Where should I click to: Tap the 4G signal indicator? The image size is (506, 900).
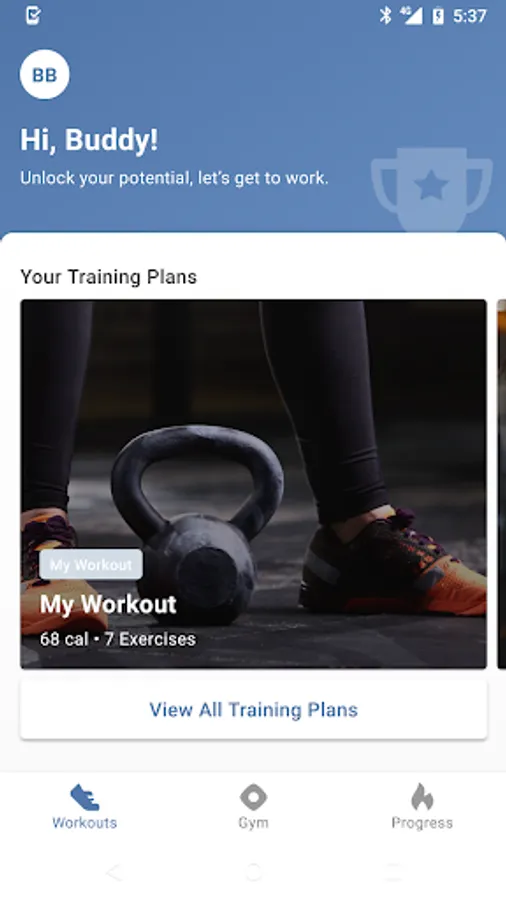pyautogui.click(x=411, y=16)
